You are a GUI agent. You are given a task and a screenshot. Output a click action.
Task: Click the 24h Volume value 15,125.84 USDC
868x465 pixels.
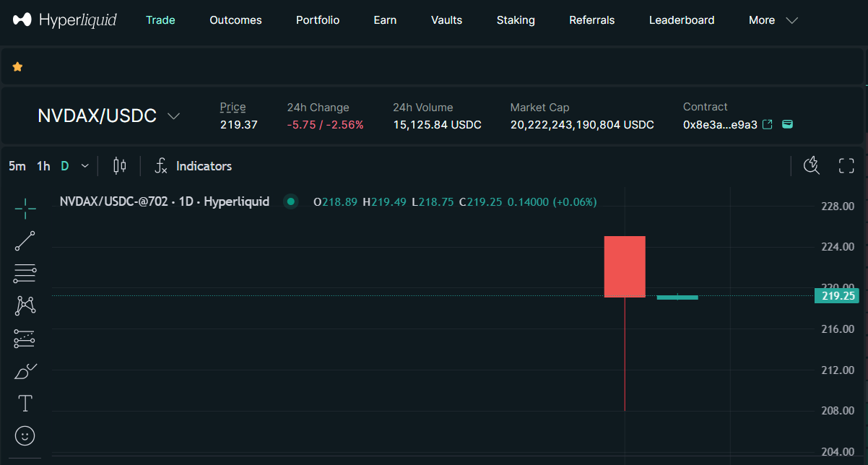click(x=437, y=125)
